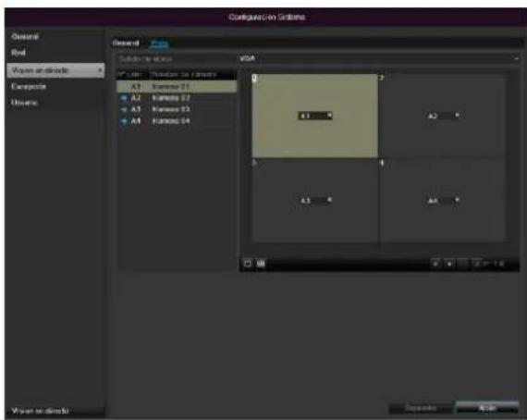This screenshot has width=527, height=420.
Task: Select camera row A4 in list
Action: (177, 121)
